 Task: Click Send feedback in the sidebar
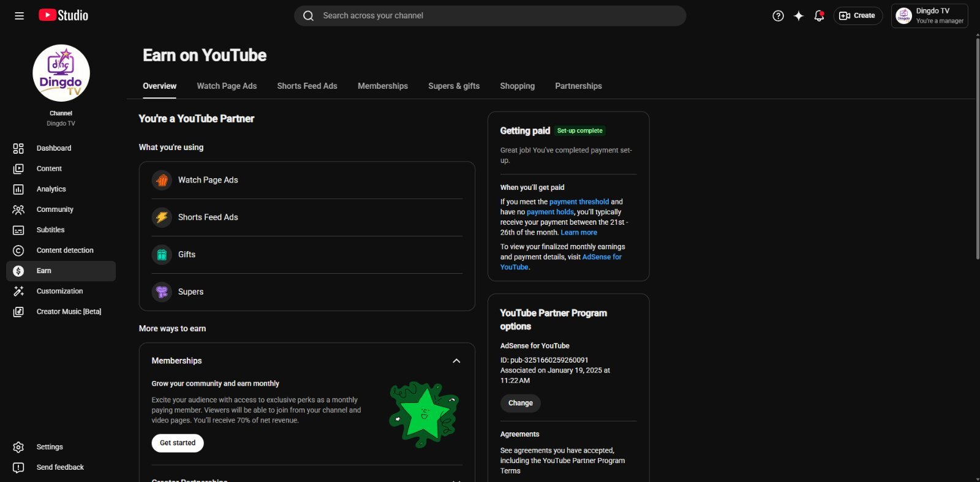(x=61, y=467)
